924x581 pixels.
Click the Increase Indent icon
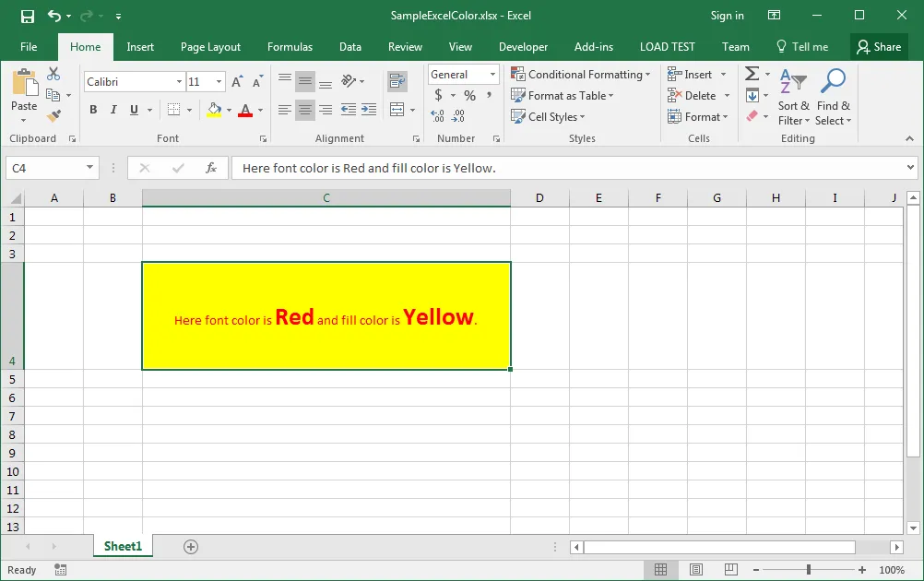[369, 110]
